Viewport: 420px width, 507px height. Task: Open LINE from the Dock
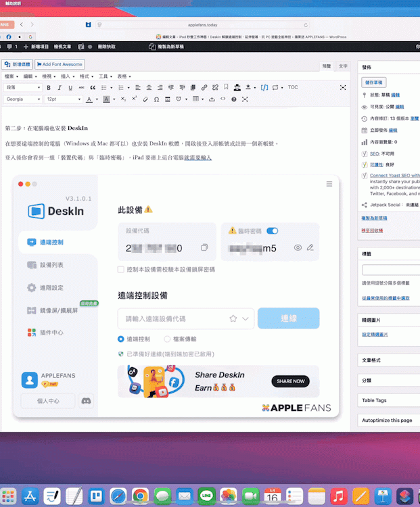[207, 496]
